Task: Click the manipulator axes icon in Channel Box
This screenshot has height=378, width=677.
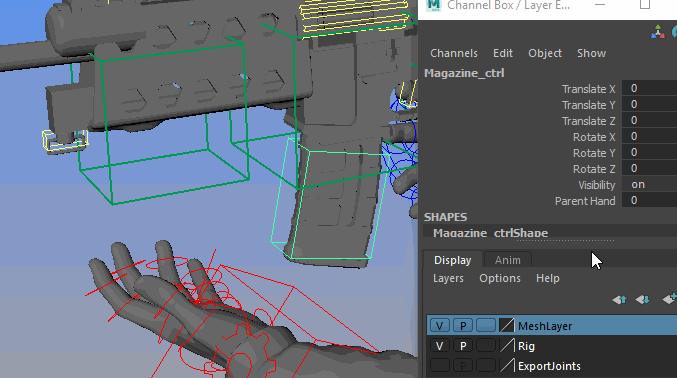Action: tap(658, 32)
